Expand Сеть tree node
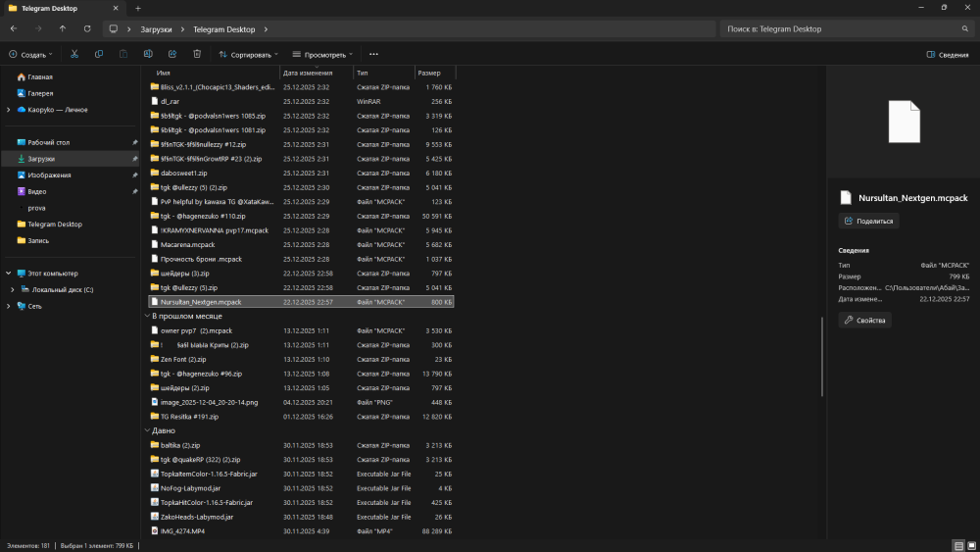 [8, 306]
